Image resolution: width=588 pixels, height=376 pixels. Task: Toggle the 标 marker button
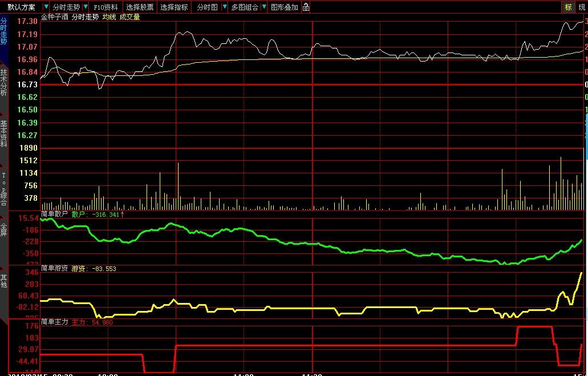point(568,7)
